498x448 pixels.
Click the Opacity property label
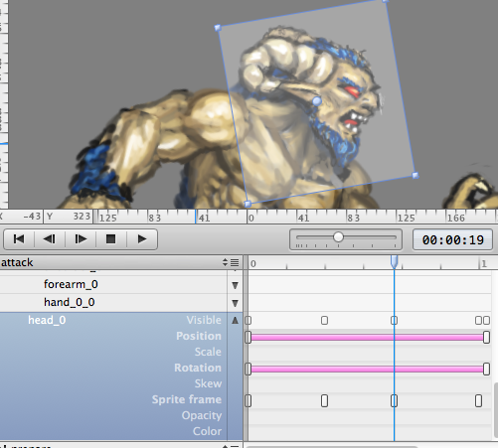tap(202, 415)
